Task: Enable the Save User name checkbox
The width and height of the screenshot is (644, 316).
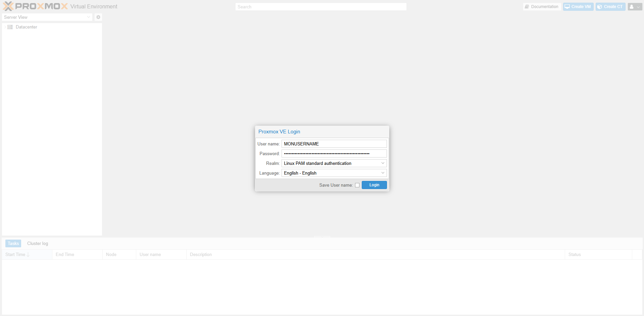Action: [x=357, y=185]
